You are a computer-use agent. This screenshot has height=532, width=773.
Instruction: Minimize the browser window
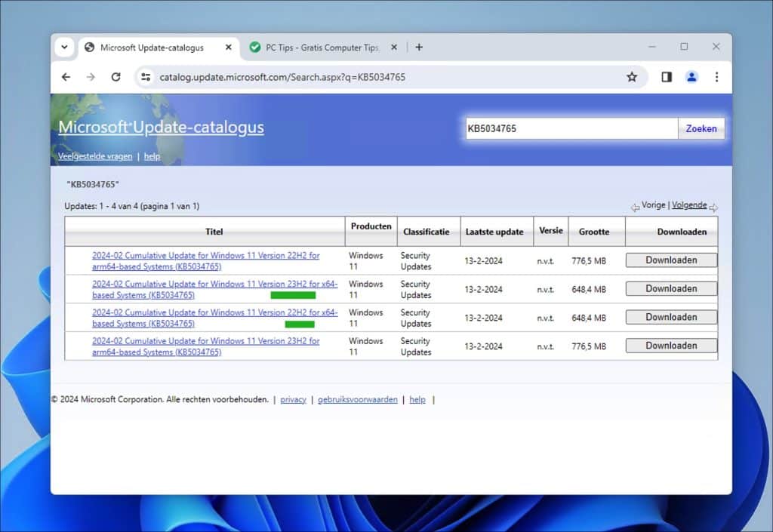point(652,47)
